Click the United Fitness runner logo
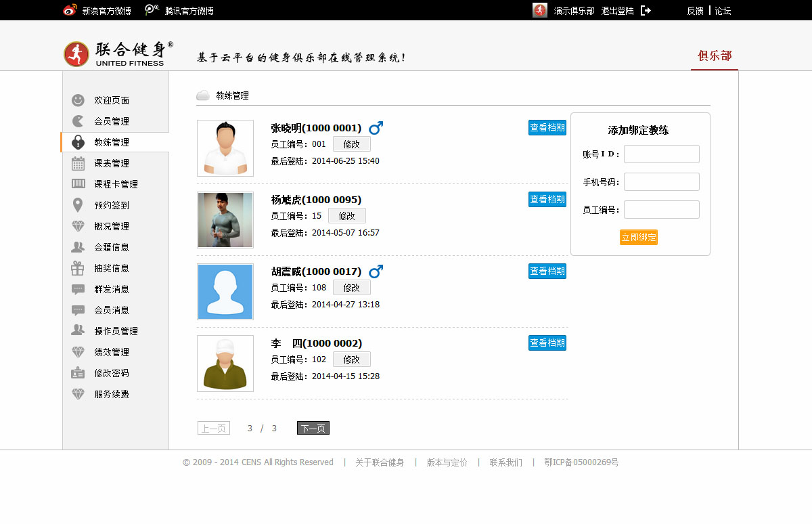This screenshot has width=812, height=524. [76, 54]
